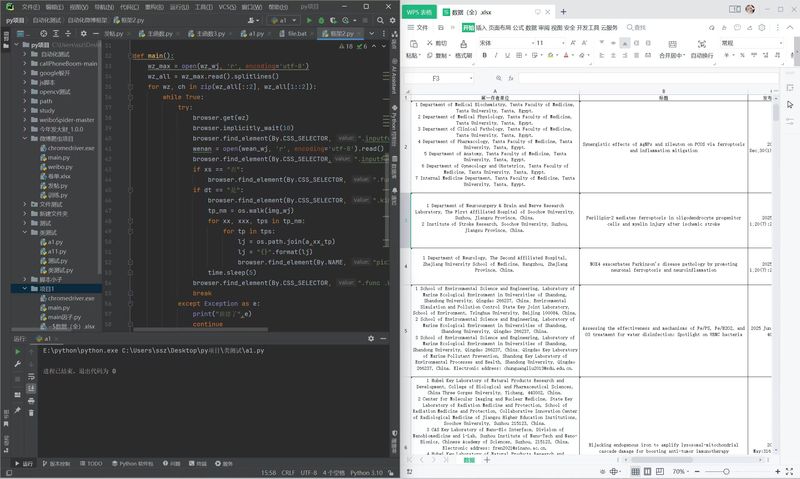Screen dimensions: 800x479
Task: Open the fill color swatch in WPS
Action: point(550,55)
